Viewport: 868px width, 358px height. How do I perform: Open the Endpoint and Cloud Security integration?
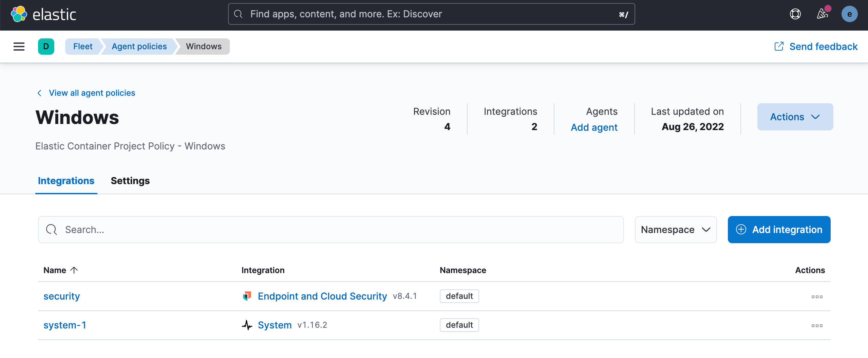[x=322, y=296]
